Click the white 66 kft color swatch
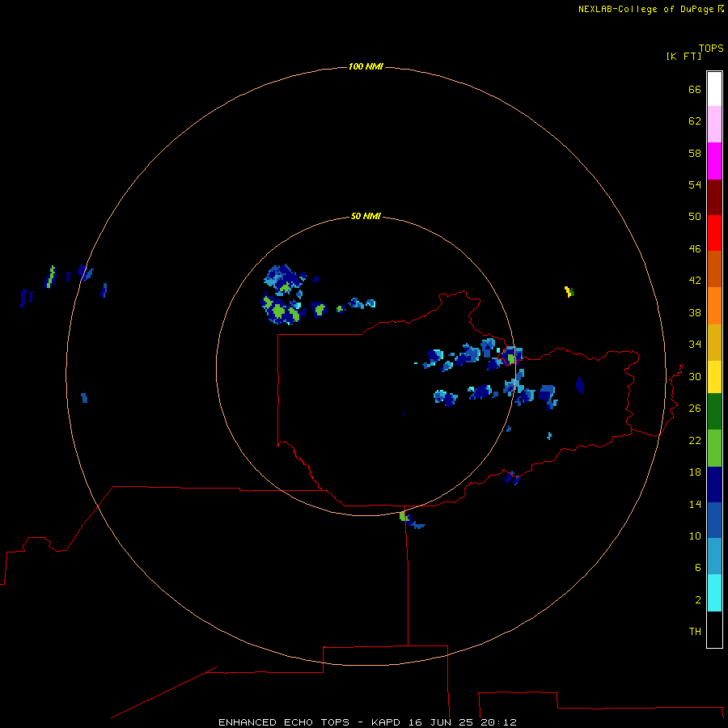This screenshot has width=728, height=728. [714, 89]
